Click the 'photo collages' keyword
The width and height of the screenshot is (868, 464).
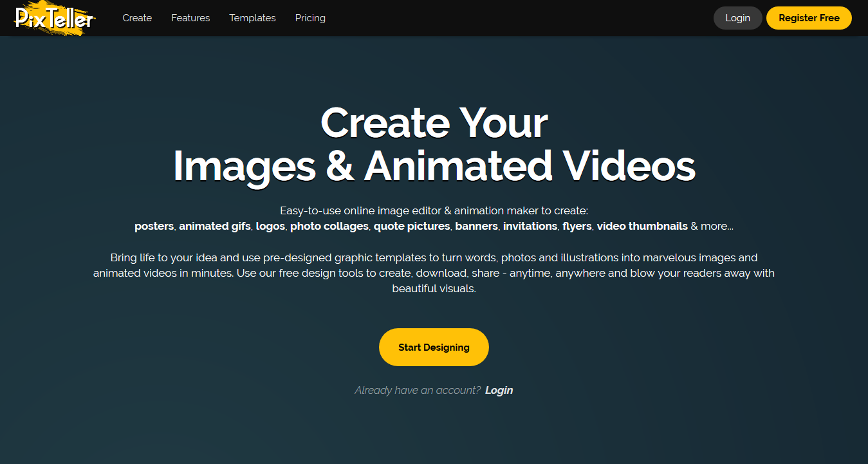(329, 227)
